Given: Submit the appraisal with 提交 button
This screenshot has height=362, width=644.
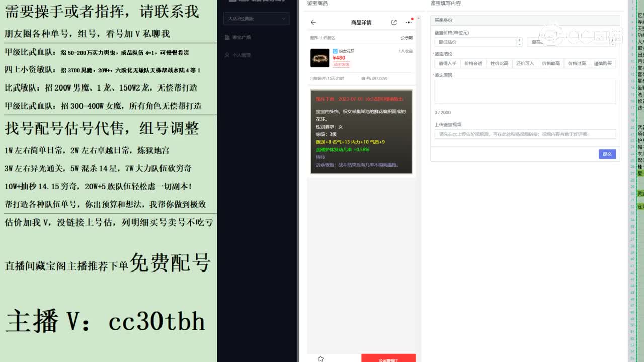Looking at the screenshot, I should (x=607, y=154).
